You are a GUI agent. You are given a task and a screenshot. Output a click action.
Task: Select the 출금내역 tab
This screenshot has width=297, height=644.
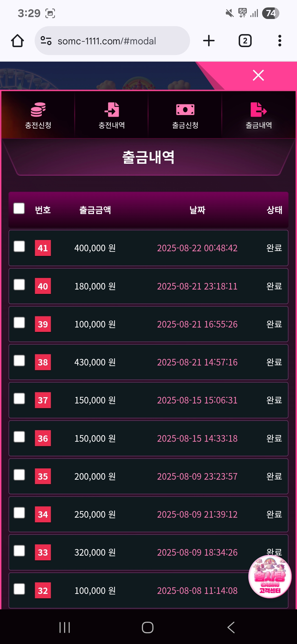pos(258,115)
